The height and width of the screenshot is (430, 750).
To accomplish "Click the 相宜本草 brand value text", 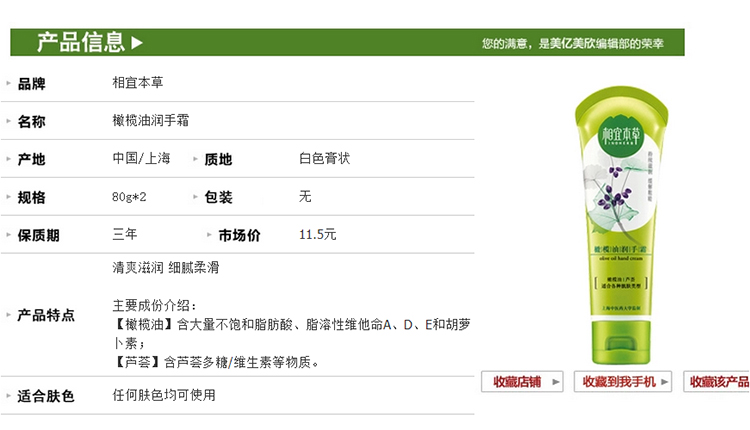I will tap(138, 82).
